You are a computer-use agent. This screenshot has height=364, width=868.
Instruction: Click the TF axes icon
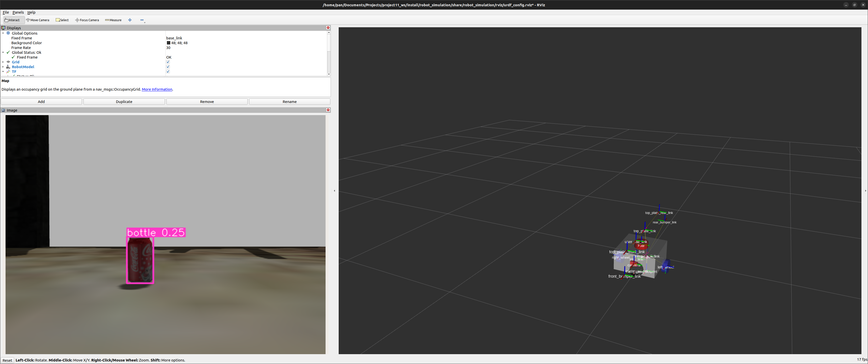(x=8, y=71)
